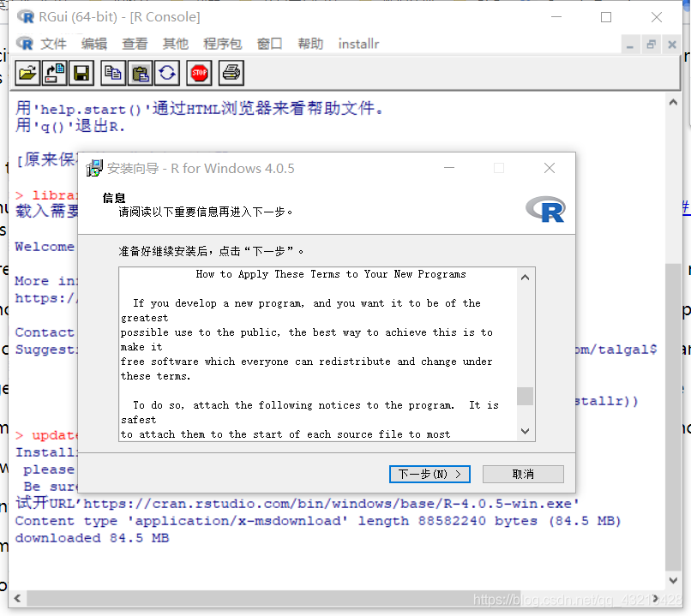
Task: Open the 窗口 menu
Action: pos(270,44)
